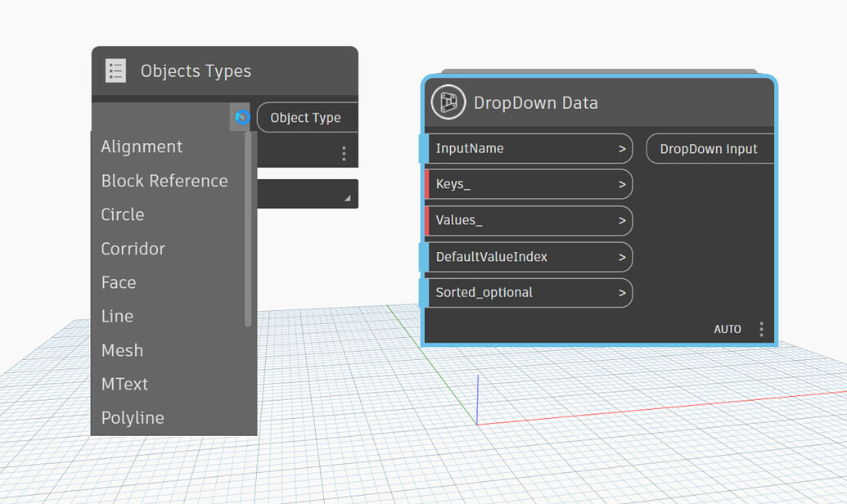
Task: Toggle AUTO mode on the DropDown Data node
Action: [x=728, y=328]
